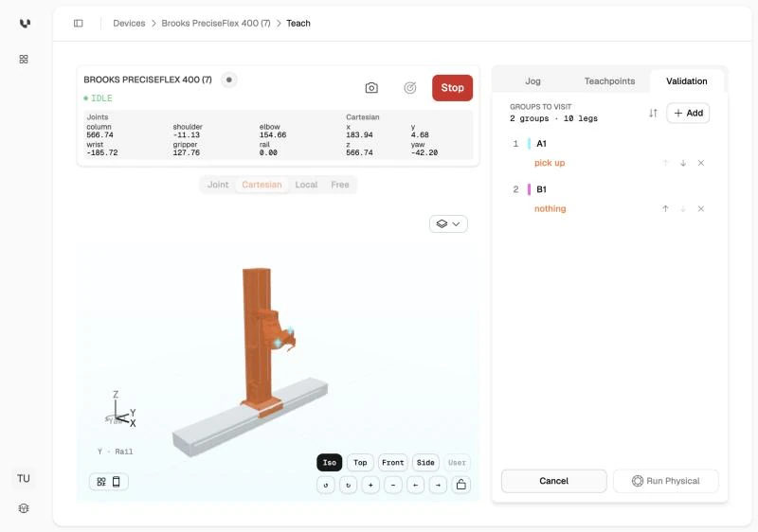Move group A1 up

(666, 163)
